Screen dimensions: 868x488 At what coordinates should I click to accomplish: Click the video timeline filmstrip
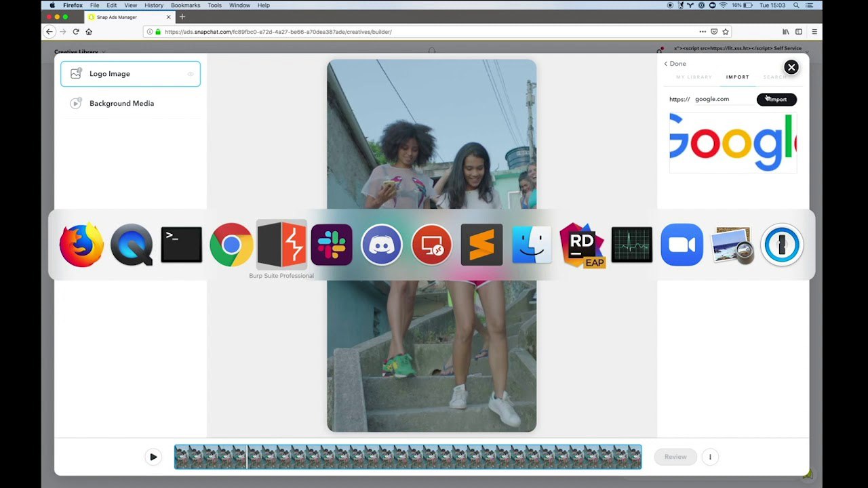[408, 457]
